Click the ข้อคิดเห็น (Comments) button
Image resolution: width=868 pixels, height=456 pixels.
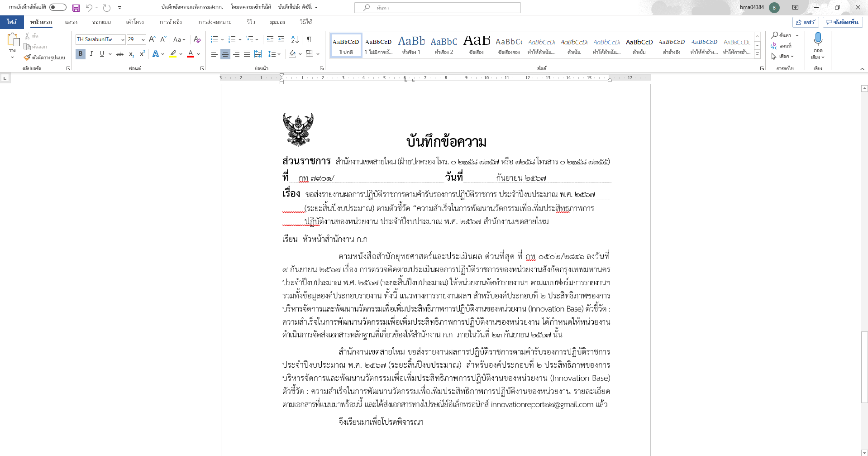click(842, 22)
